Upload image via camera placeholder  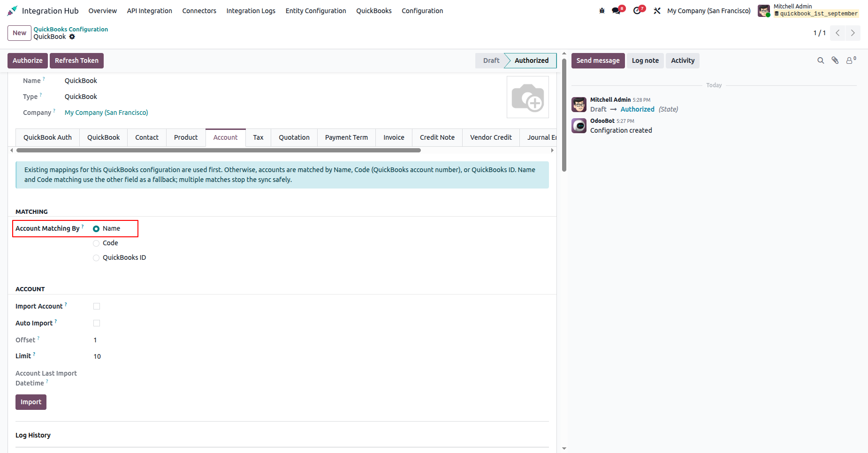click(x=528, y=97)
